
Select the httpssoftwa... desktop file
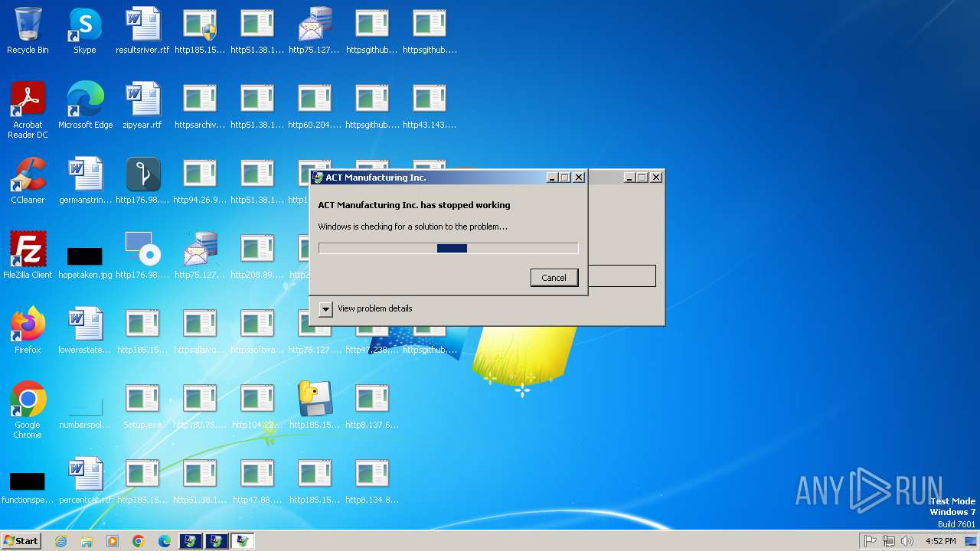pos(257,331)
